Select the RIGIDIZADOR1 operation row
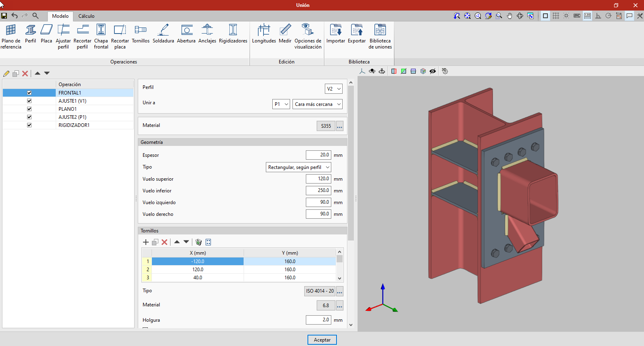The width and height of the screenshot is (644, 346). [68, 125]
